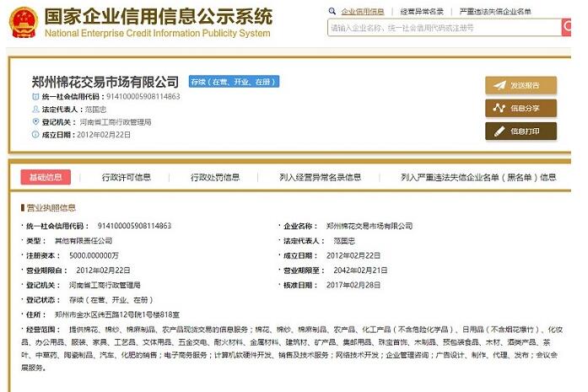
Task: Select the 经营异常名录 search category
Action: (x=422, y=12)
